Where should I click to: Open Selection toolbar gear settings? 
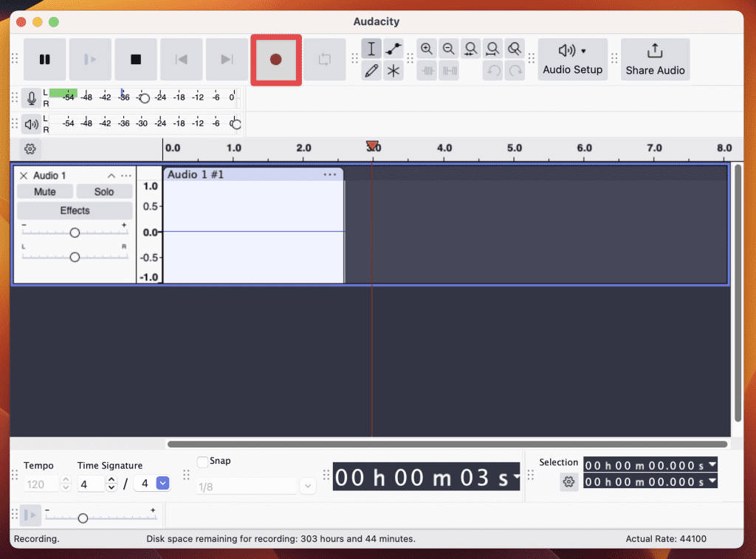click(x=569, y=481)
